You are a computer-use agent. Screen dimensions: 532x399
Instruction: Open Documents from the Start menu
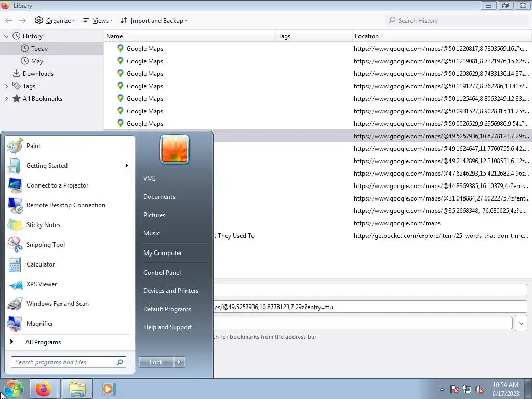click(159, 197)
